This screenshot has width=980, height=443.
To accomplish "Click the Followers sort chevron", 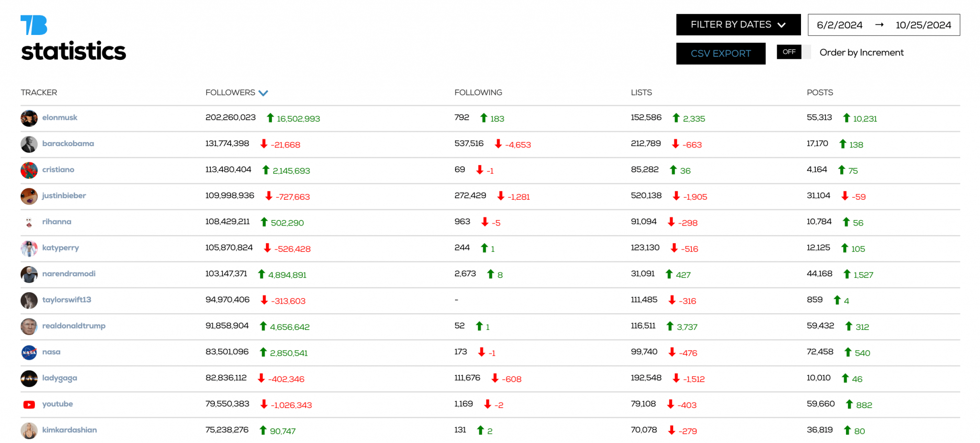I will tap(263, 92).
